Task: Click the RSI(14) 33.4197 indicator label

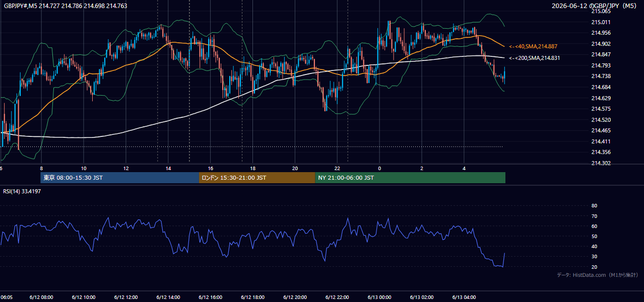Action: [x=22, y=191]
